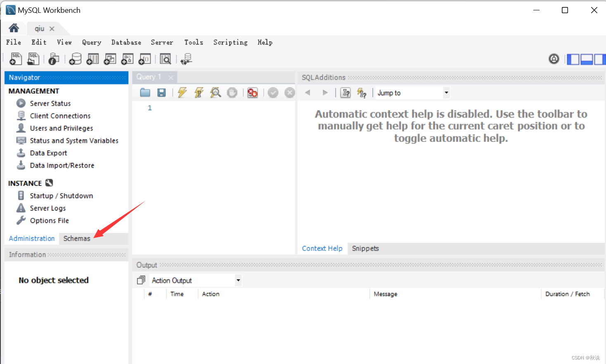Image resolution: width=606 pixels, height=364 pixels.
Task: Click the Duration / Fetch column header
Action: 568,294
